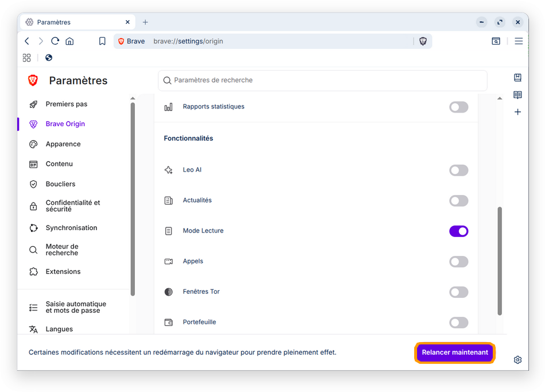Open Saisie automatique et mots de passe
This screenshot has width=545, height=392.
coord(76,307)
